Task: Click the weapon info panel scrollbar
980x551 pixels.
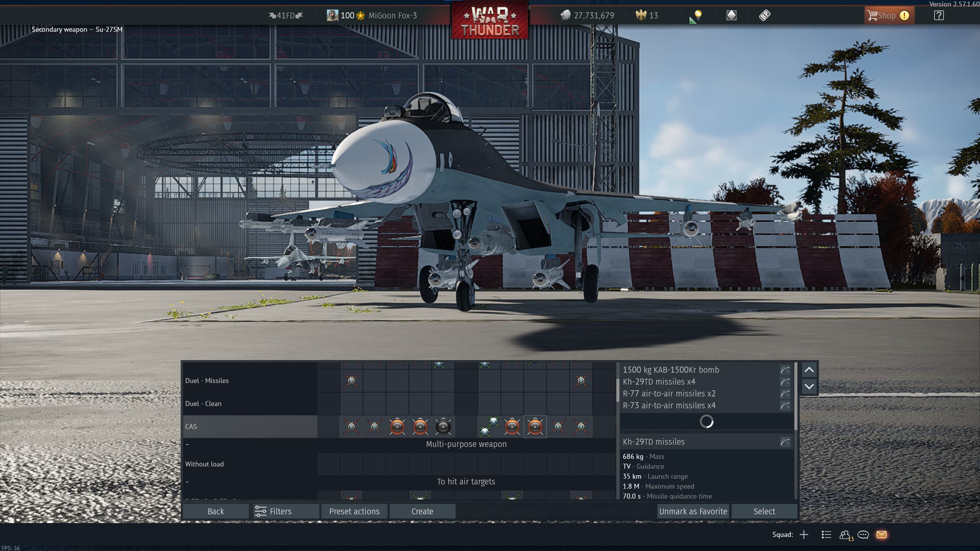Action: point(796,396)
